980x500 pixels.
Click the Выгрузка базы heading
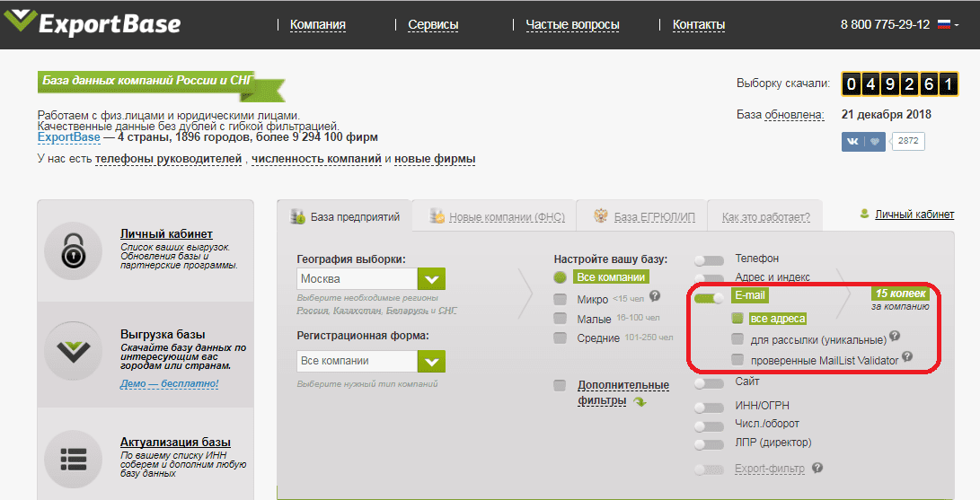[163, 334]
